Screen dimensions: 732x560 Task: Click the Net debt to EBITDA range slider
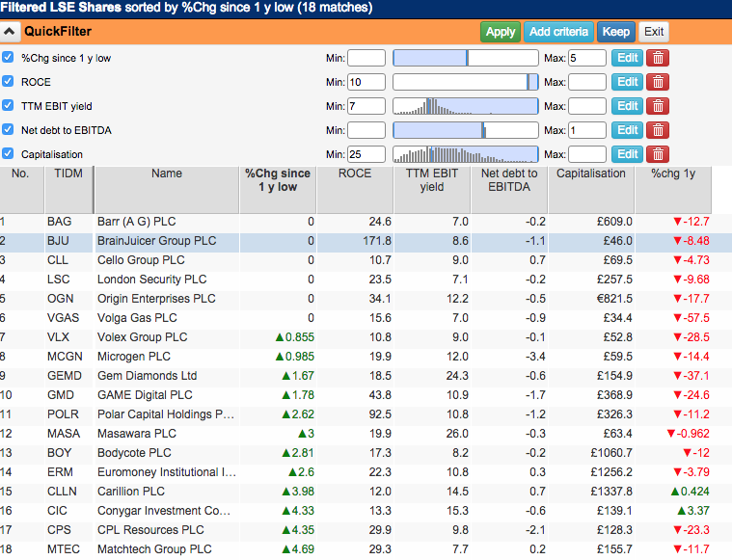tap(466, 130)
